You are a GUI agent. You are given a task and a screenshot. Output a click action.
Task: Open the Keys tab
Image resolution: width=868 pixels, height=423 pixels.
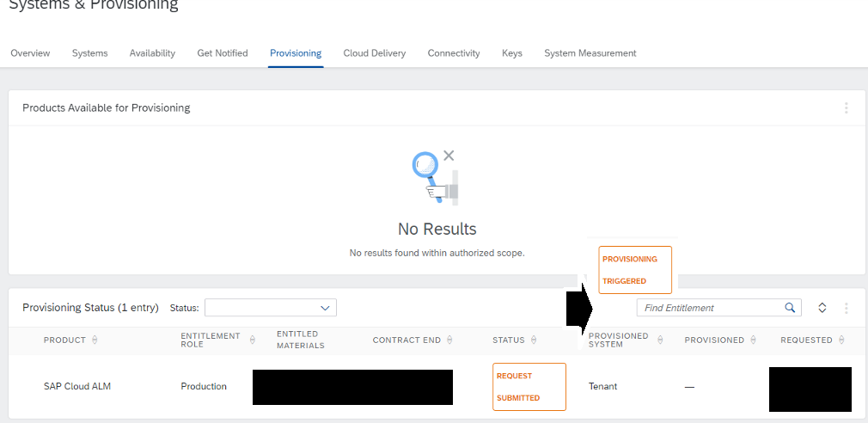(512, 53)
